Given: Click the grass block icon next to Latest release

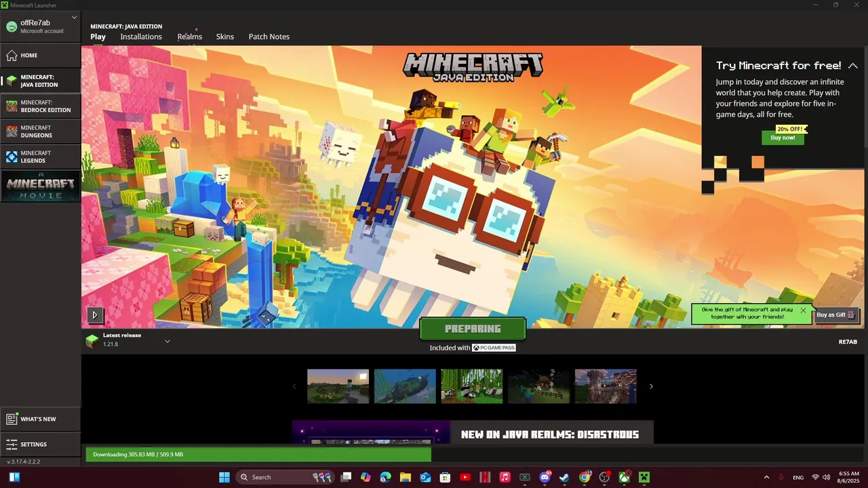Looking at the screenshot, I should pyautogui.click(x=92, y=341).
